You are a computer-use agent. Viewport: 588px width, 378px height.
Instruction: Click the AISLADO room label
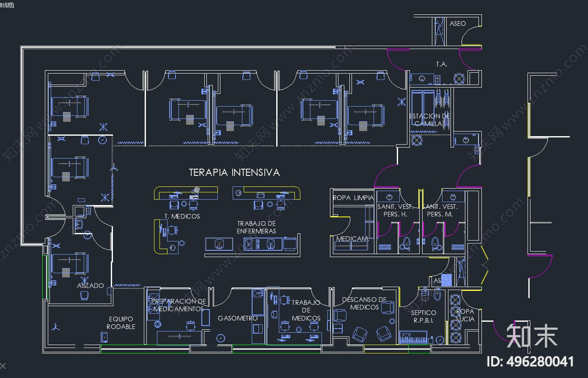coord(91,286)
